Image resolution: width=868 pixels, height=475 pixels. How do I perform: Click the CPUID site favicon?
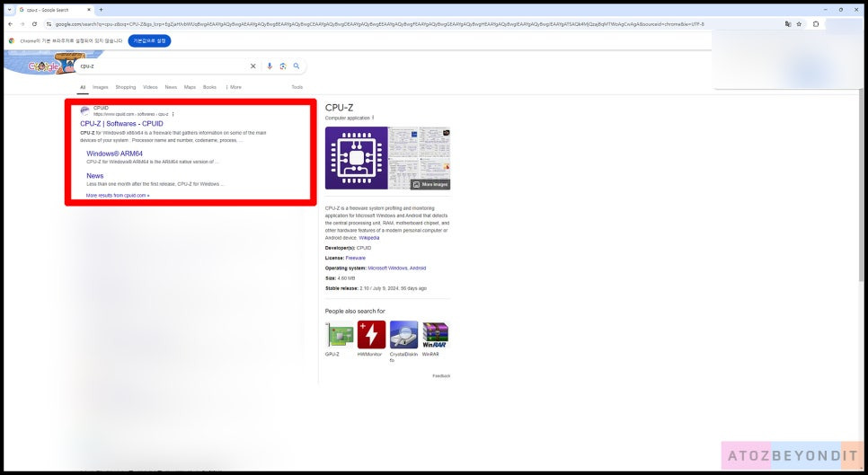(84, 110)
